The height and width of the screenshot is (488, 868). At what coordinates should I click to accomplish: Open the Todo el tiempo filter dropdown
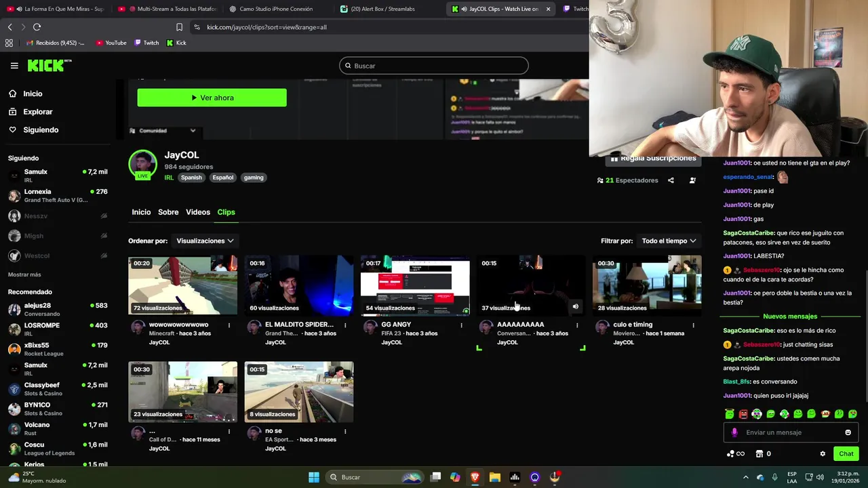669,241
